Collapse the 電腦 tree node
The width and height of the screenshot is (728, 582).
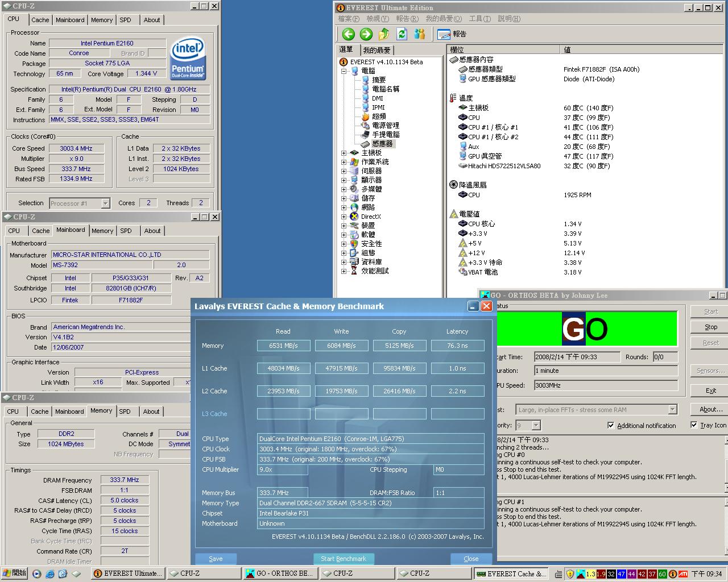click(344, 71)
